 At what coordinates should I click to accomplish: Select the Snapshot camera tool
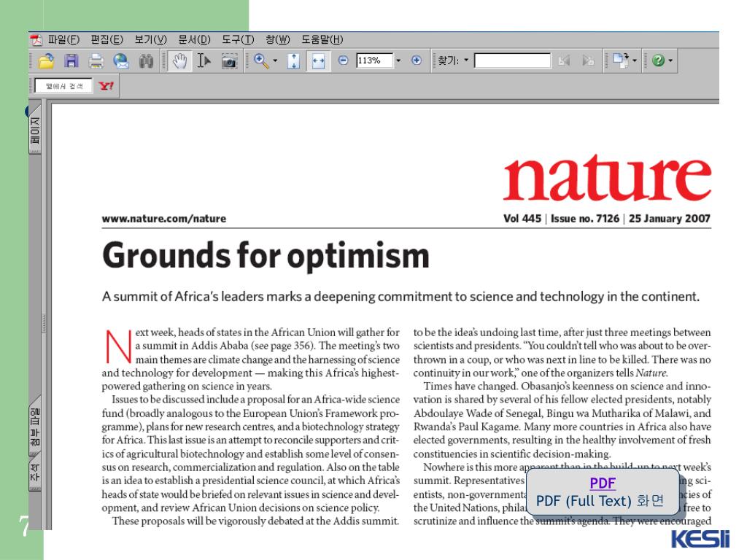click(x=229, y=61)
